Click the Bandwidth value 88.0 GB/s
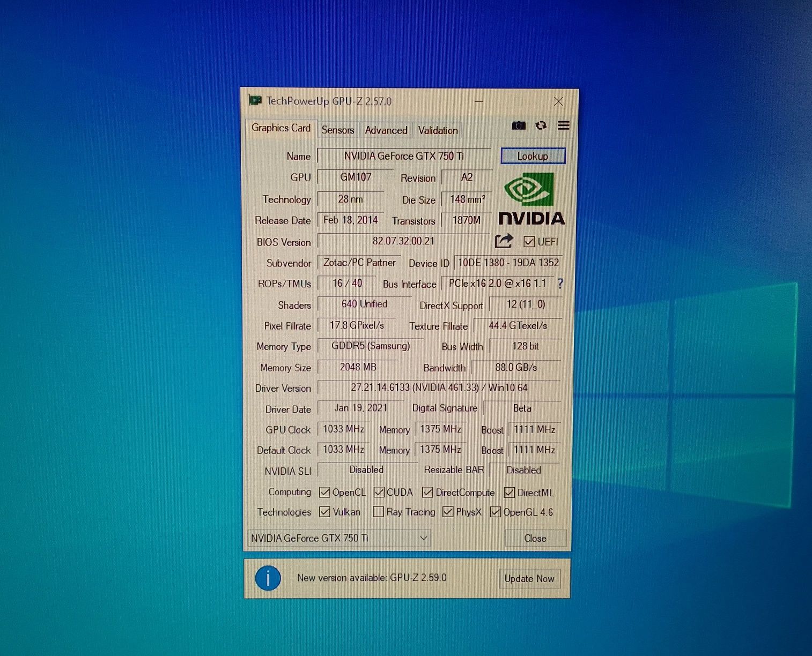812x656 pixels. point(516,367)
